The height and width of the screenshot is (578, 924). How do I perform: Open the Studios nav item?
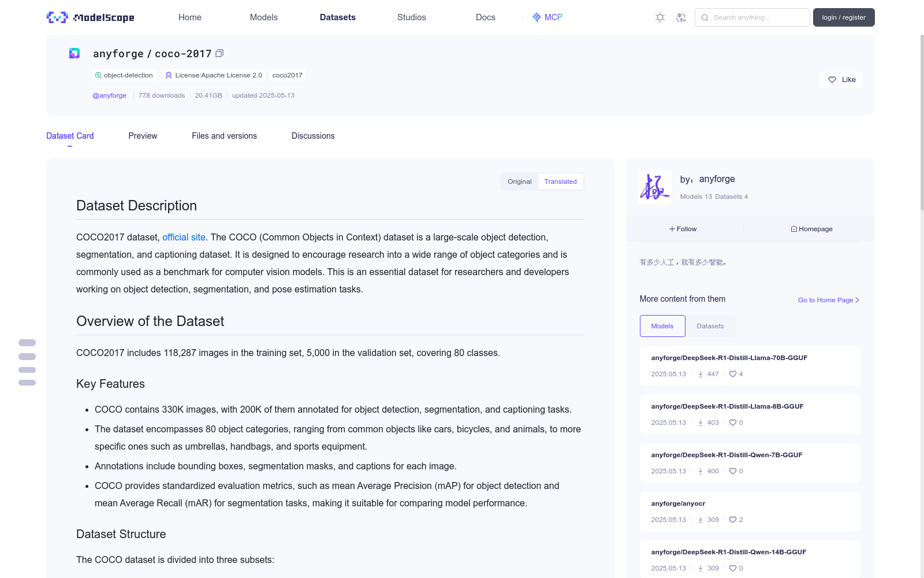412,17
